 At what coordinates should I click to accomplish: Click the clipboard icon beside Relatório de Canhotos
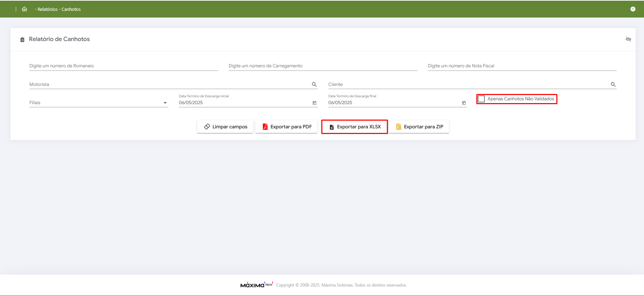(x=22, y=40)
